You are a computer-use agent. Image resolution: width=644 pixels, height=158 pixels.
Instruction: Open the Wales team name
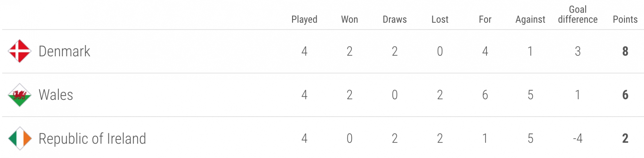coord(56,95)
